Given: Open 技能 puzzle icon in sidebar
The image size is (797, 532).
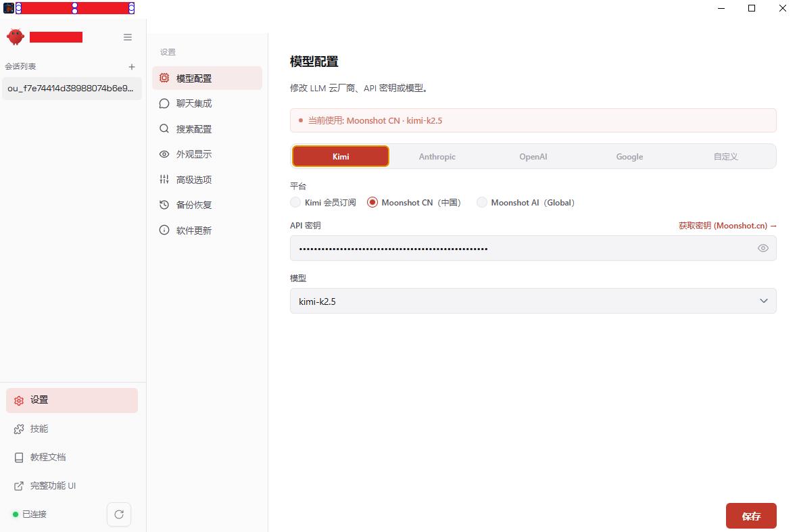Looking at the screenshot, I should tap(19, 429).
